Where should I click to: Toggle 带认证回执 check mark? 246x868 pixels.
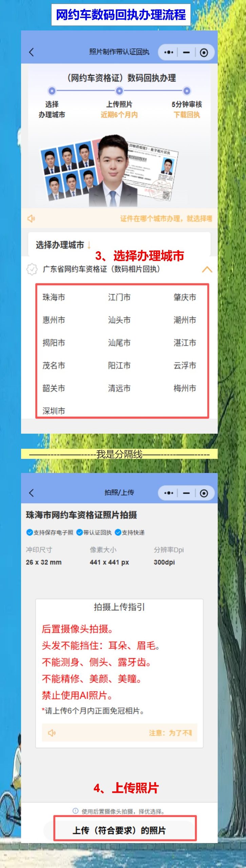(x=79, y=532)
